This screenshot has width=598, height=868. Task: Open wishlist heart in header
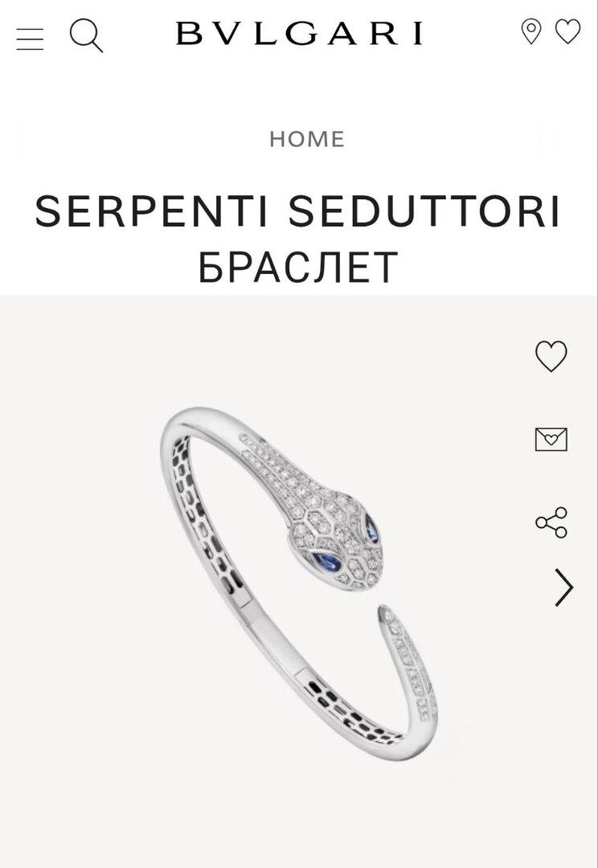point(567,31)
